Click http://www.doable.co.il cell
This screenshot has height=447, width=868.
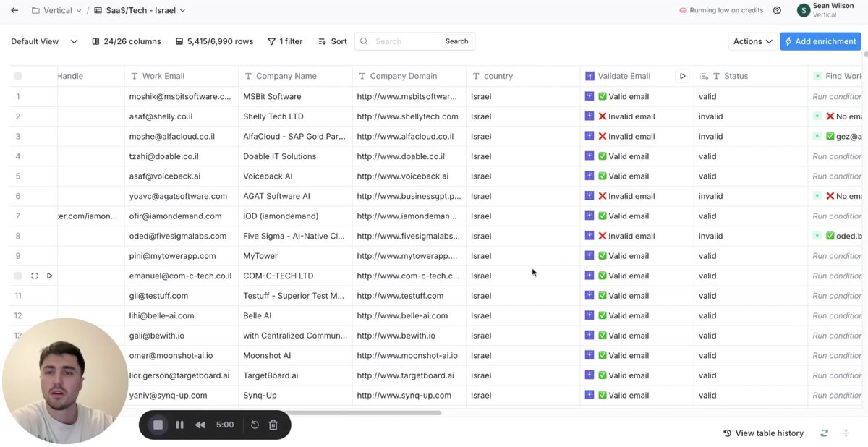pyautogui.click(x=409, y=156)
